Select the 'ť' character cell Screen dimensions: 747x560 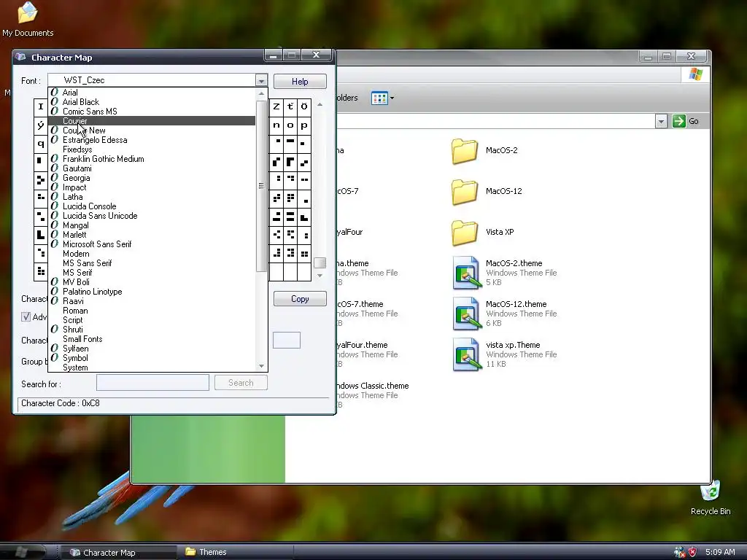click(290, 106)
